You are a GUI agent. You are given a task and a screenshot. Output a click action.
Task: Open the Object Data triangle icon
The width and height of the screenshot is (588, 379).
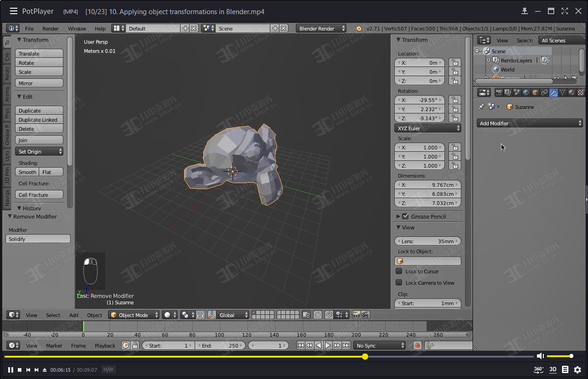pos(562,92)
